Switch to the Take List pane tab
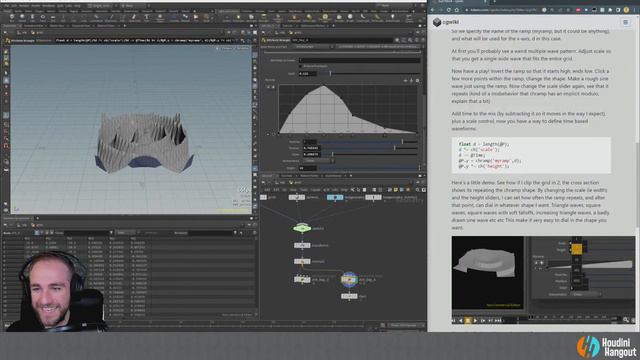This screenshot has height=360, width=640. tap(287, 26)
